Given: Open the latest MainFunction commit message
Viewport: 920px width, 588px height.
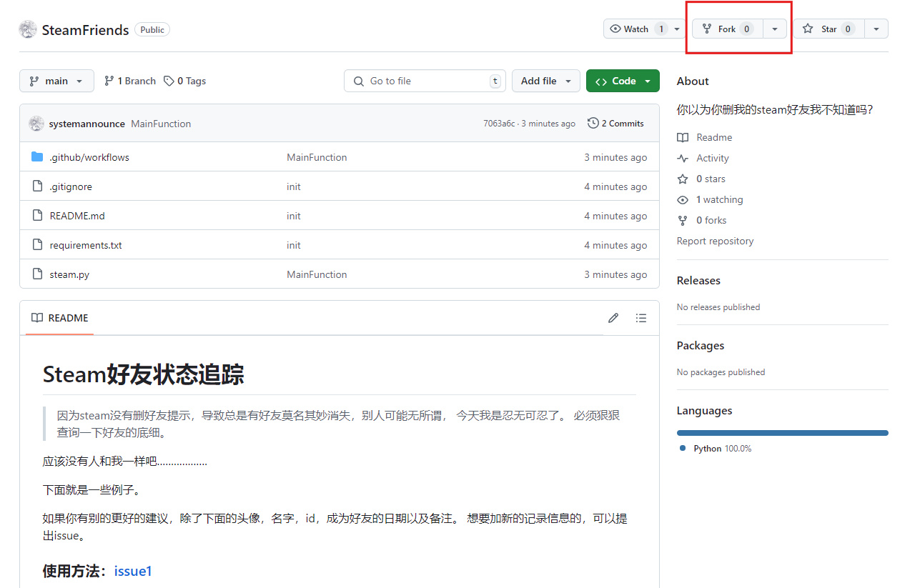Looking at the screenshot, I should pos(161,124).
